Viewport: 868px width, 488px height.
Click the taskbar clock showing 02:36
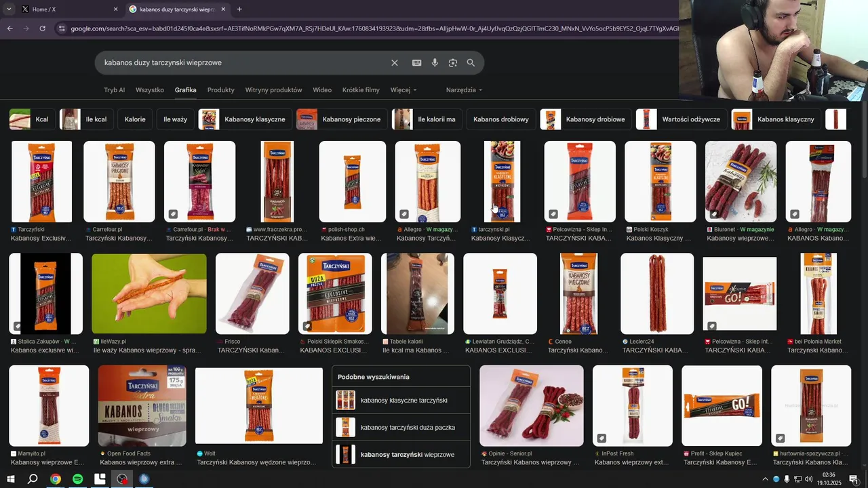[x=829, y=479]
